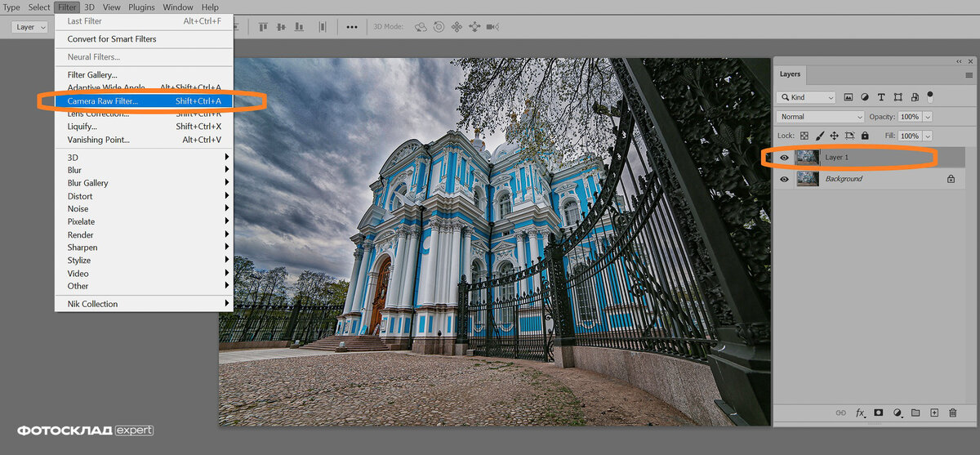Viewport: 980px width, 455px height.
Task: Create a new layer with plus icon
Action: (x=934, y=413)
